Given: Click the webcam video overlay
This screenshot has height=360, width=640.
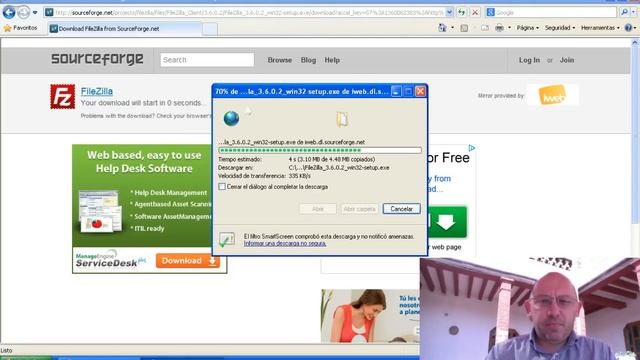Looking at the screenshot, I should point(530,309).
